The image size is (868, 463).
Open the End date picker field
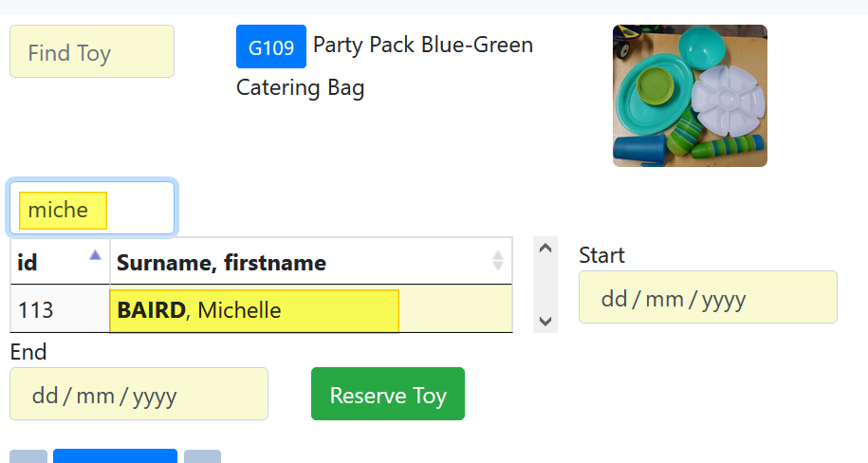139,395
